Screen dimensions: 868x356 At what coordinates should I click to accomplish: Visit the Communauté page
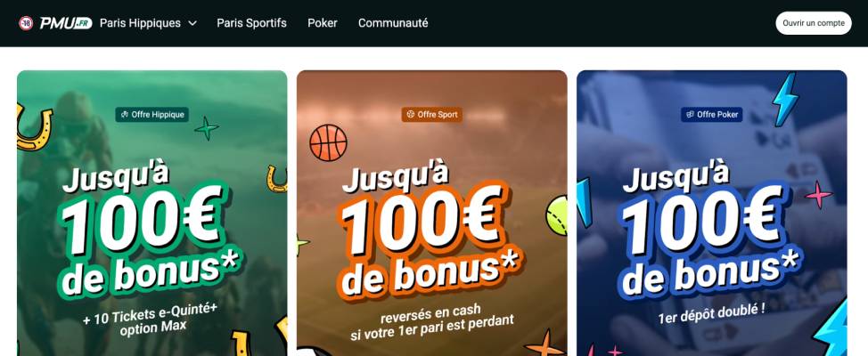click(393, 23)
